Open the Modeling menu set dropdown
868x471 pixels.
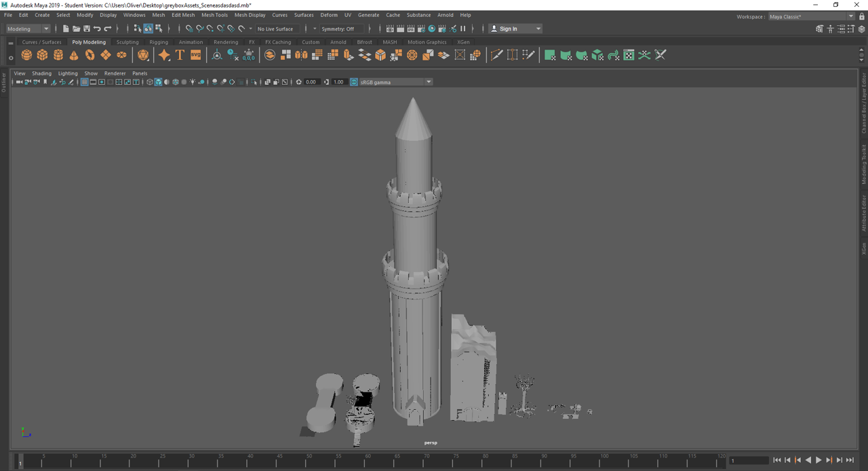pos(28,29)
